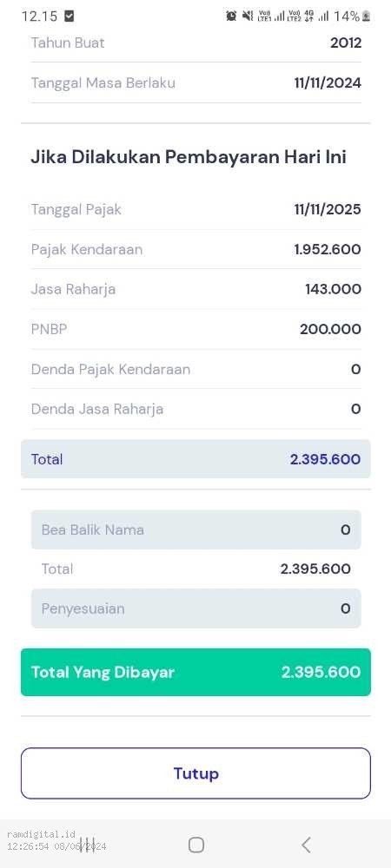Tap the 4G network signal icon

(309, 16)
